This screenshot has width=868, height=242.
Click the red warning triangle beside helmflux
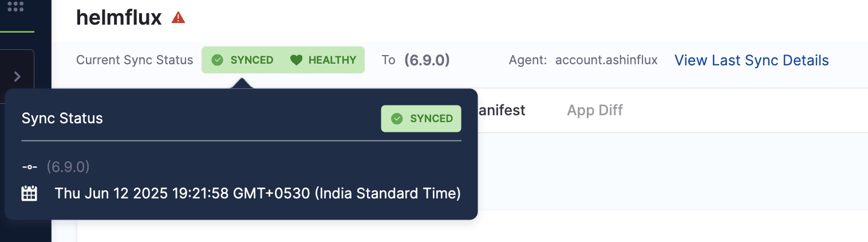(x=178, y=18)
